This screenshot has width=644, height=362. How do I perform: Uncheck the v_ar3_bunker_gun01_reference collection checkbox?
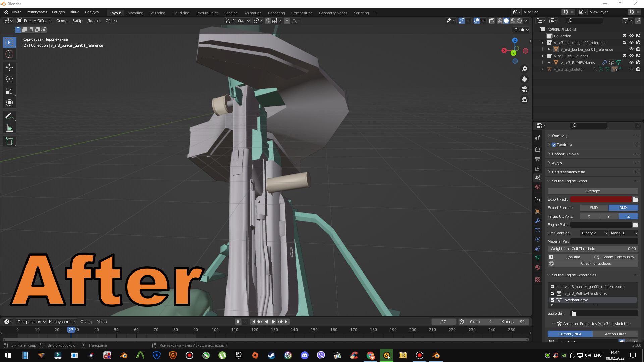click(x=625, y=42)
